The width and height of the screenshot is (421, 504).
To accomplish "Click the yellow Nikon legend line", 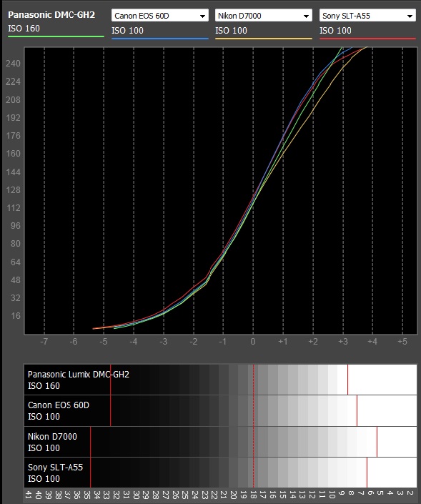I will 264,39.
